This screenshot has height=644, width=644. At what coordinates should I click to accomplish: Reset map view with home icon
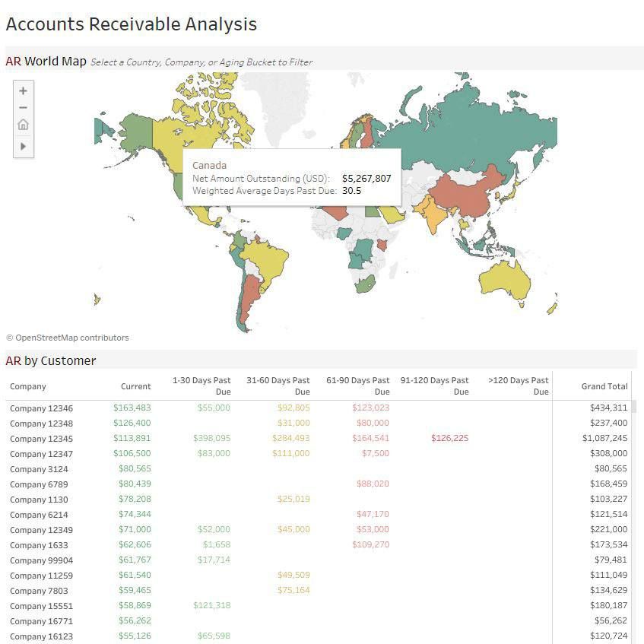[x=23, y=125]
